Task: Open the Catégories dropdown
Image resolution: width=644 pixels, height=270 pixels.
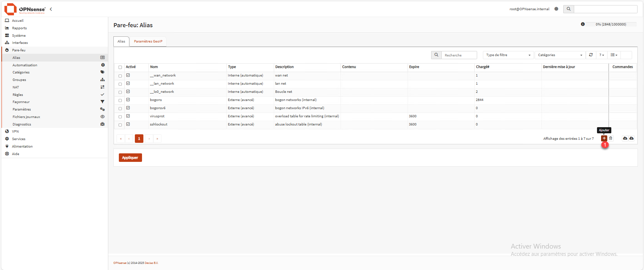Action: (x=560, y=55)
